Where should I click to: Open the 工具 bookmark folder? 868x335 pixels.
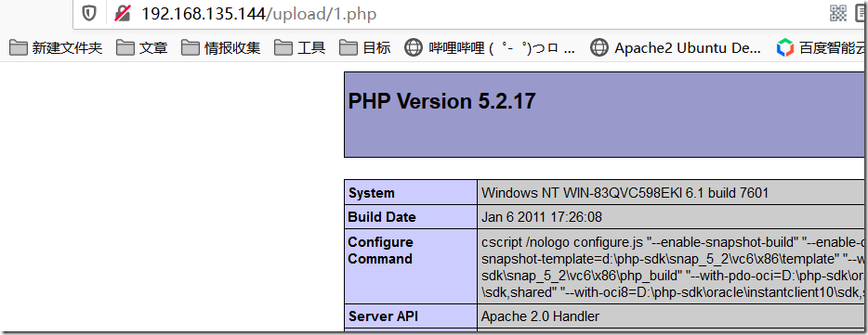pyautogui.click(x=299, y=48)
